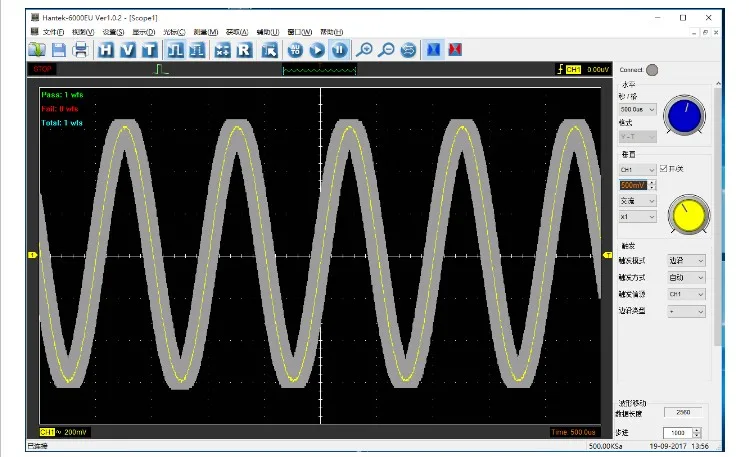Open the edge type '+' dropdown
The width and height of the screenshot is (749, 457).
point(686,312)
